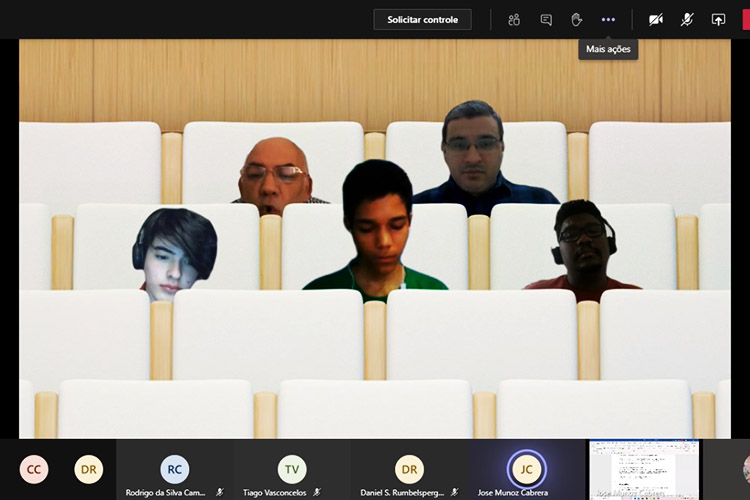Open the Mais ações menu

pyautogui.click(x=608, y=20)
